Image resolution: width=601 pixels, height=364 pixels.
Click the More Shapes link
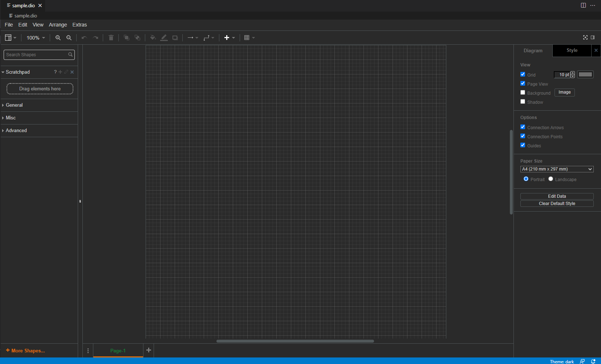click(25, 351)
